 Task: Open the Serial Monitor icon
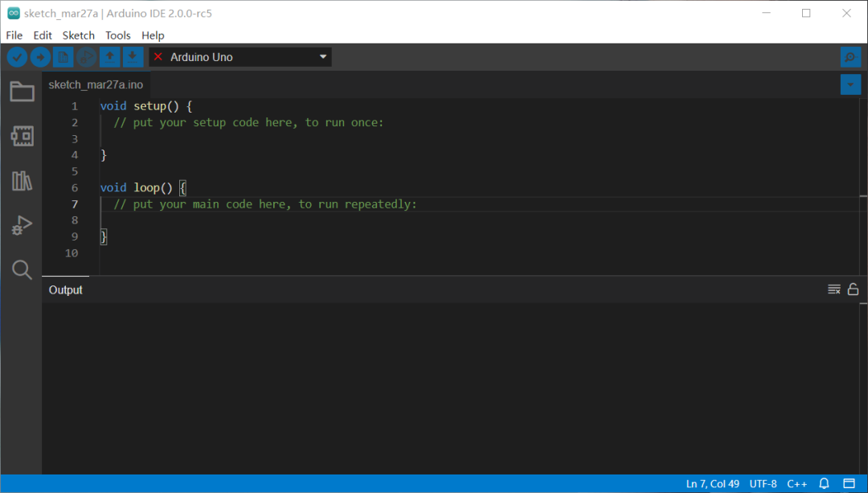[x=850, y=57]
